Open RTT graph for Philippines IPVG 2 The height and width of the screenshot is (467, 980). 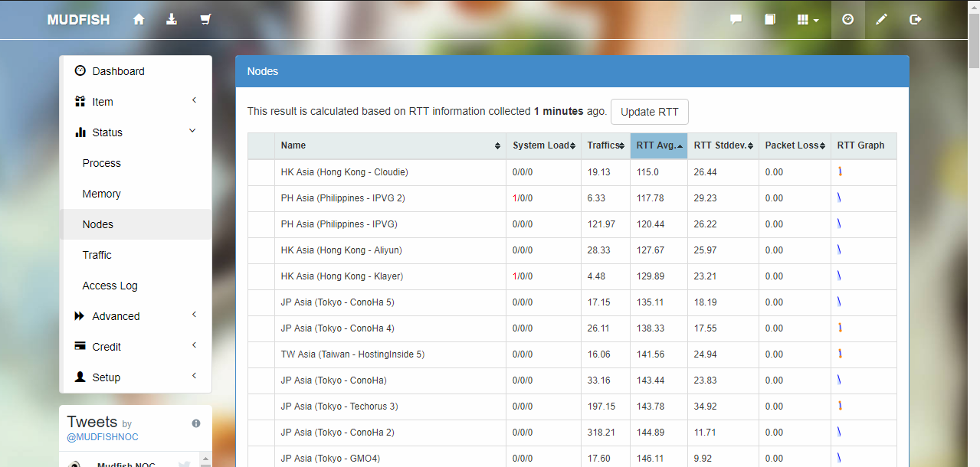click(840, 198)
